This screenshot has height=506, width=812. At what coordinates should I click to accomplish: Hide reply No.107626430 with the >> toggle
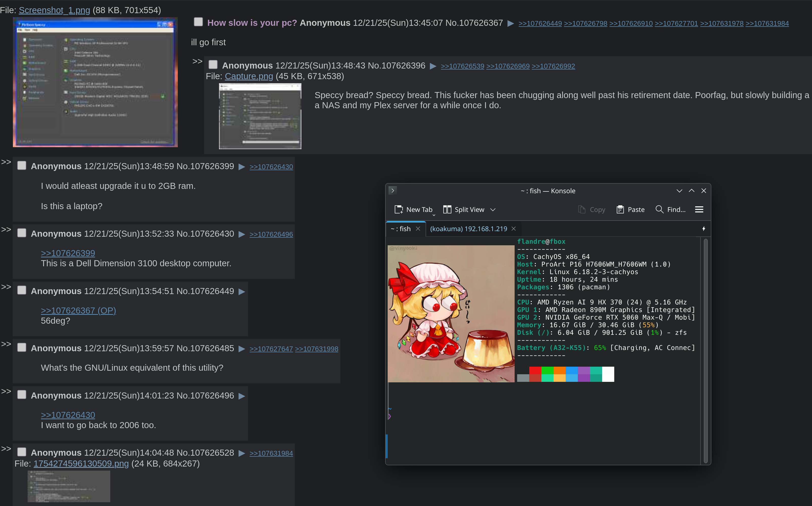pyautogui.click(x=6, y=230)
